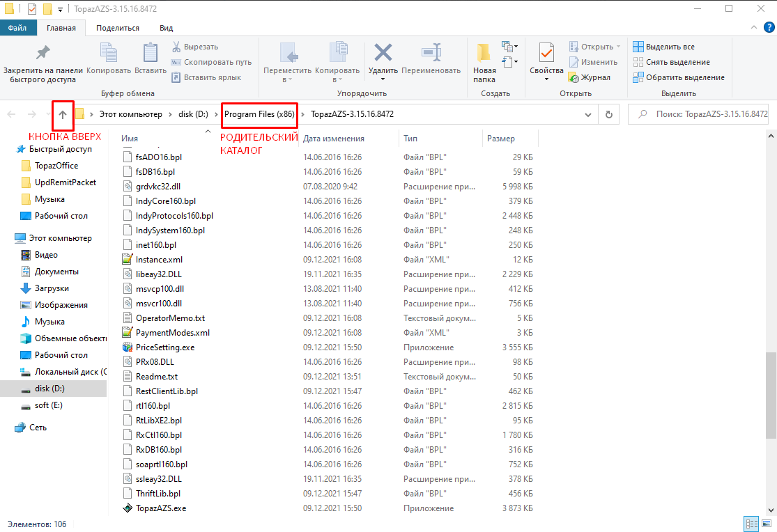
Task: Switch to the Вид ribbon tab
Action: click(x=166, y=28)
